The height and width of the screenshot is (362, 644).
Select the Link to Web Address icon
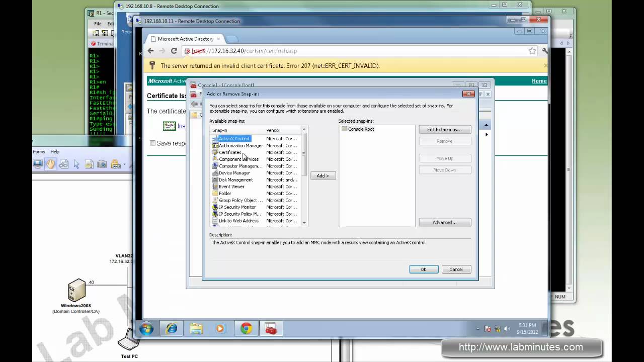(x=215, y=221)
